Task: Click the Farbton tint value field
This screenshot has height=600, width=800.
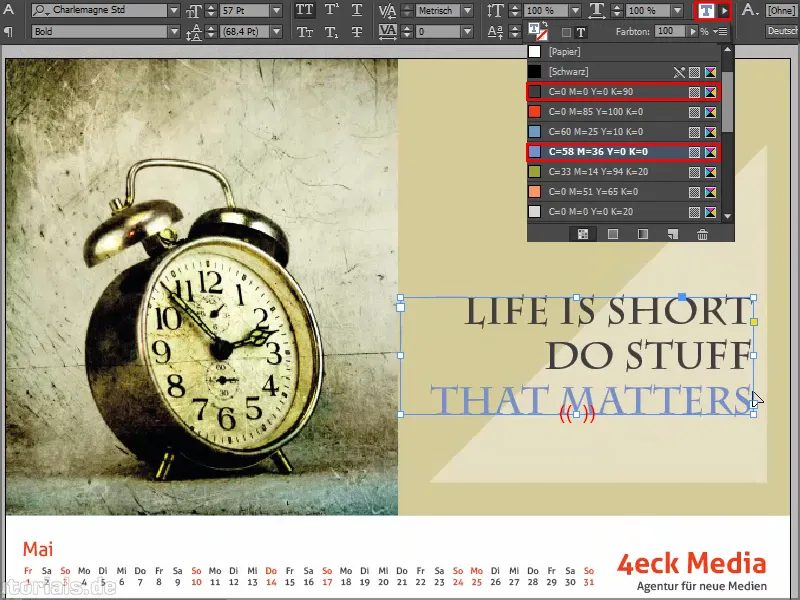Action: [669, 31]
